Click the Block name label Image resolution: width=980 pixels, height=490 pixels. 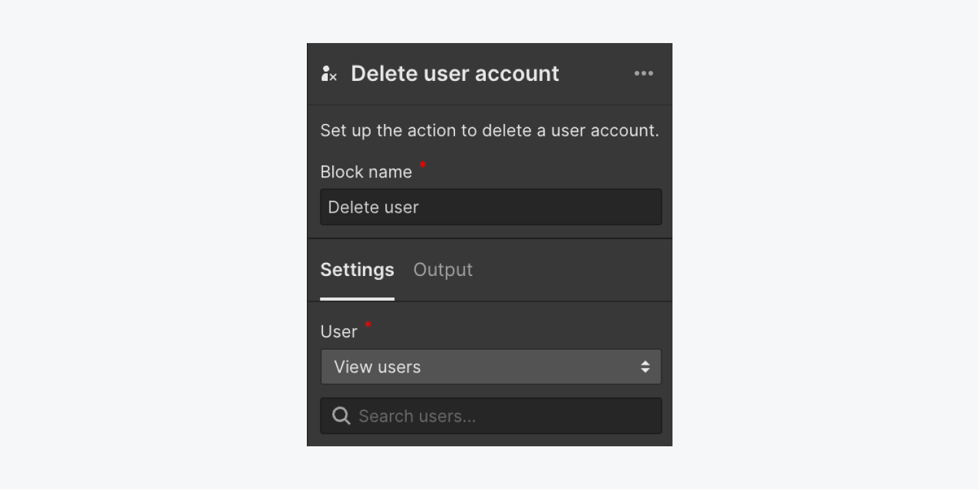[x=366, y=172]
